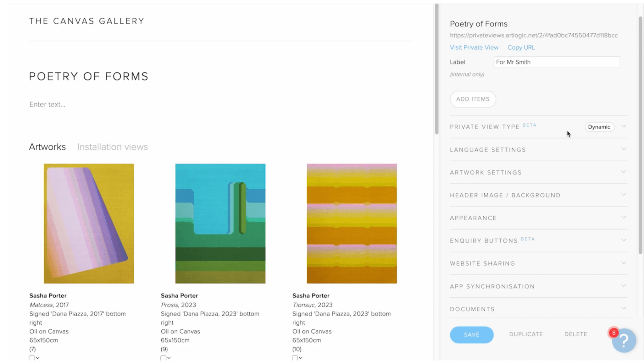This screenshot has width=644, height=364.
Task: Tick the checkbox under Matcess artwork
Action: [32, 358]
